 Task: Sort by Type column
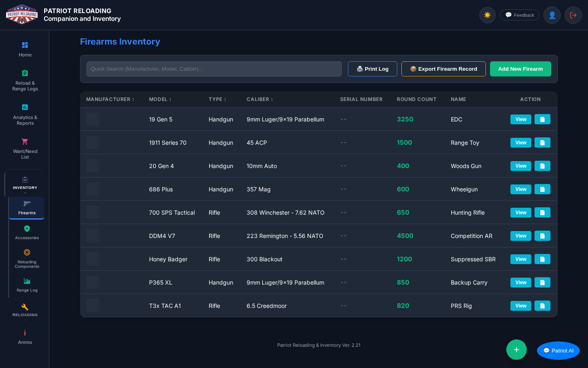point(217,99)
